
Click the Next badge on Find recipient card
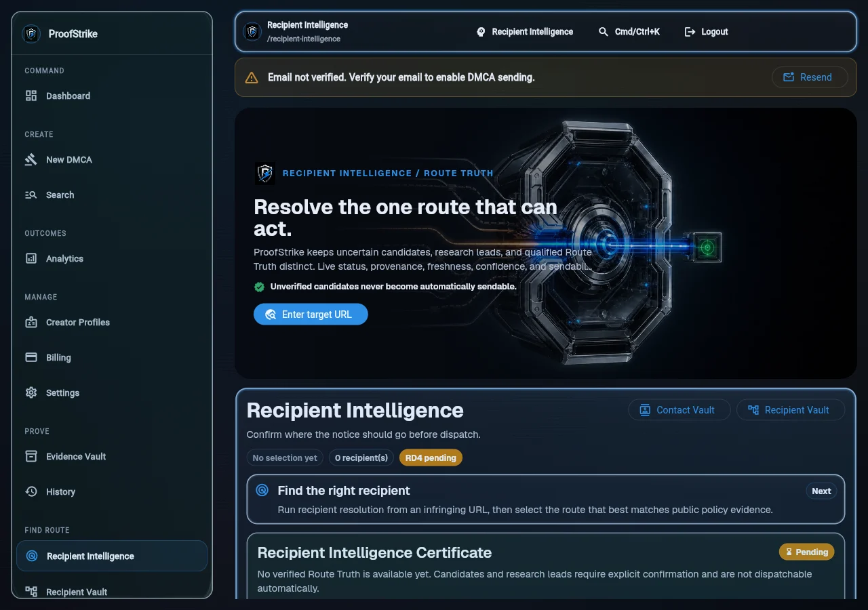pos(821,491)
